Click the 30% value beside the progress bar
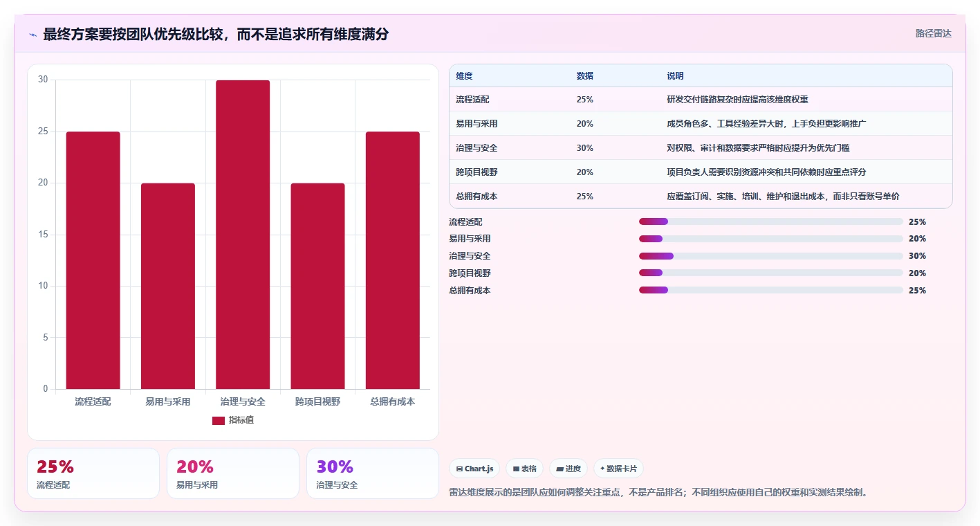Viewport: 980px width, 526px height. (917, 256)
